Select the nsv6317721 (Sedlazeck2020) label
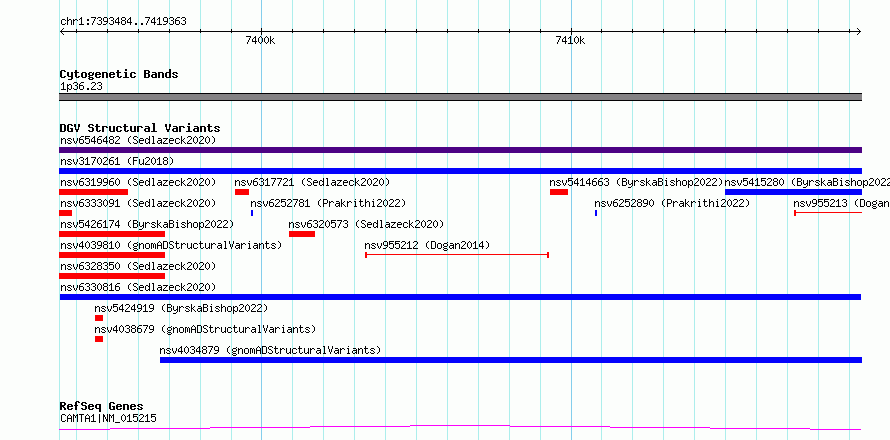 (x=312, y=182)
